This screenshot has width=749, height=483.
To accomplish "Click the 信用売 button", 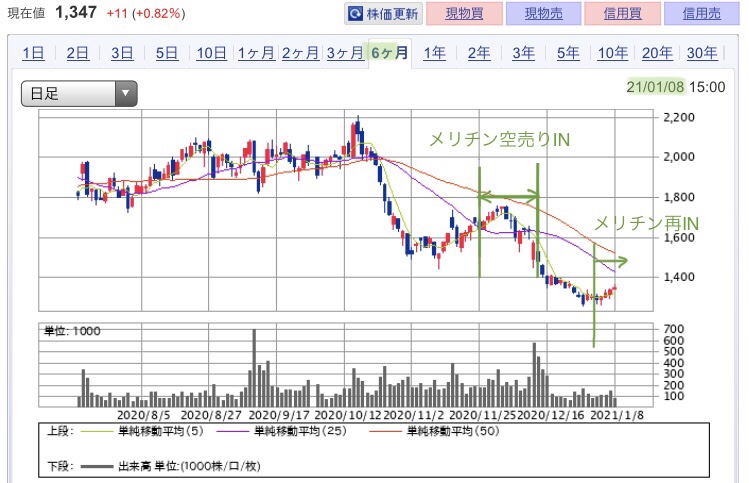I will [x=702, y=13].
